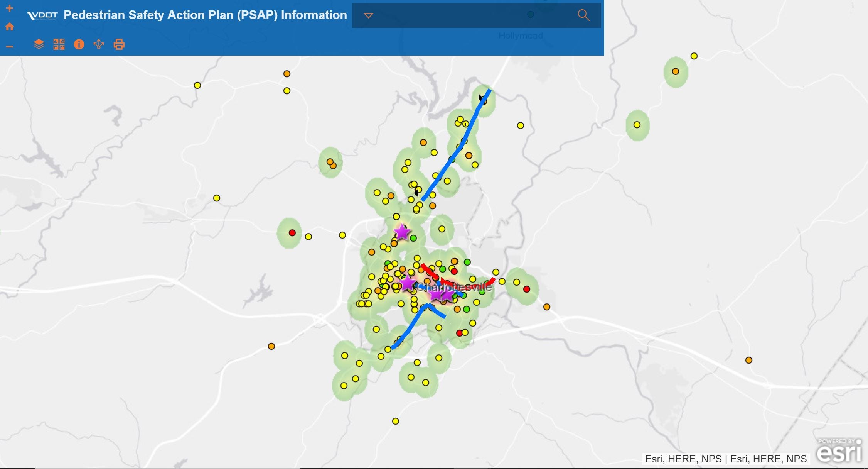Open the basemap gallery tool
Screen dimensions: 868x469
(x=59, y=44)
